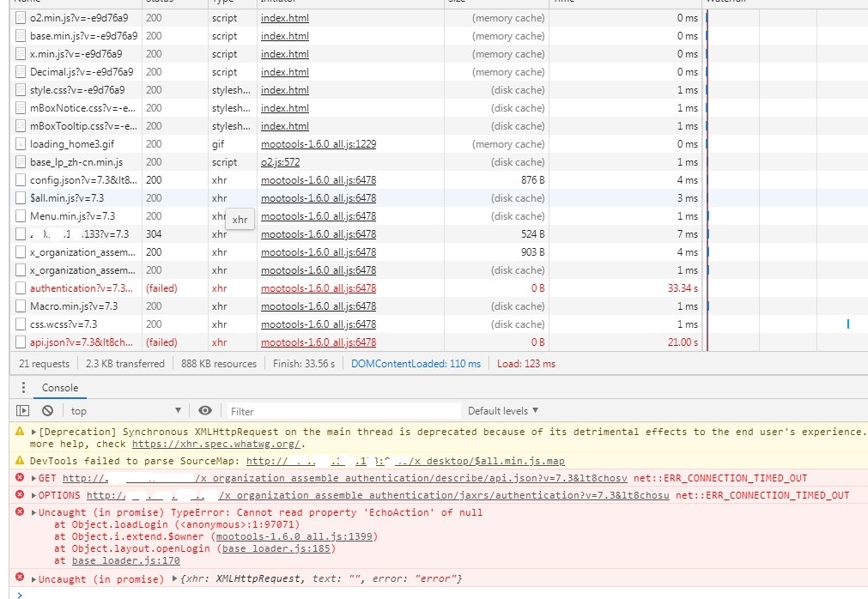Click the file icon of loading_home3.gif
868x599 pixels.
coord(21,144)
